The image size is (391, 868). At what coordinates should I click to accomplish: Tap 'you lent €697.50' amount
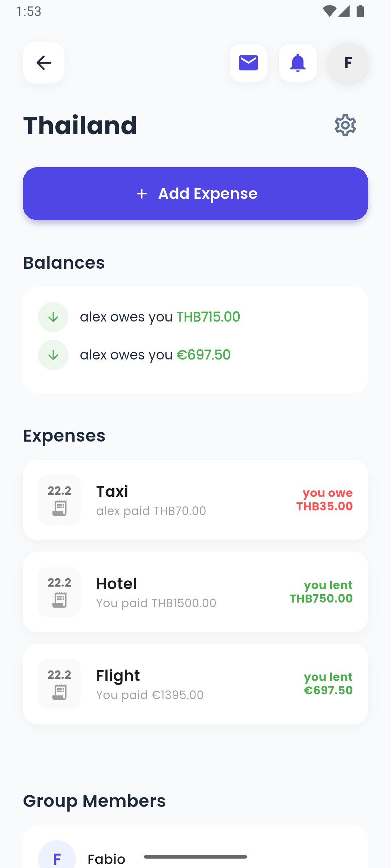click(328, 684)
